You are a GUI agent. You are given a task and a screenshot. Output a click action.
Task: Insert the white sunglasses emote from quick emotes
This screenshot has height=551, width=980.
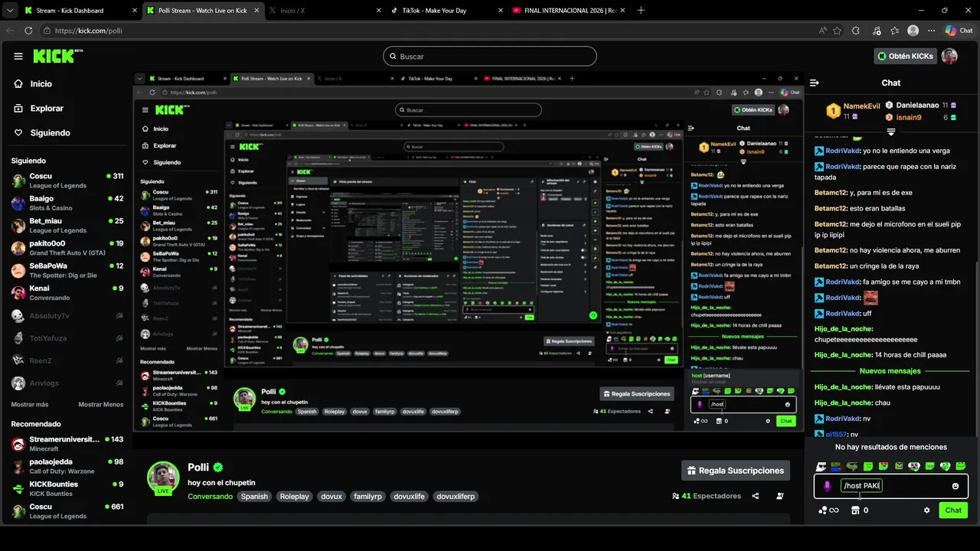pyautogui.click(x=822, y=466)
